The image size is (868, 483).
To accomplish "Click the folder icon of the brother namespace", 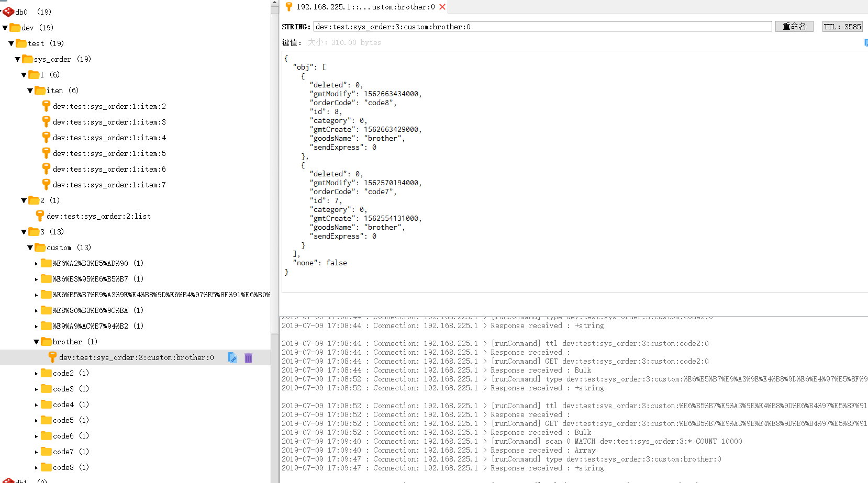I will click(x=47, y=341).
